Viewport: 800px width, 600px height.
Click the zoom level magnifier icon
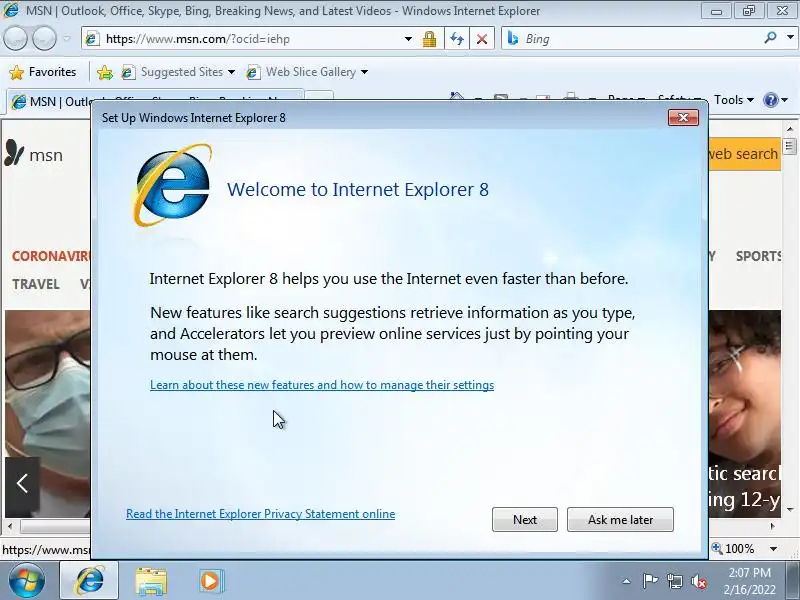coord(717,548)
